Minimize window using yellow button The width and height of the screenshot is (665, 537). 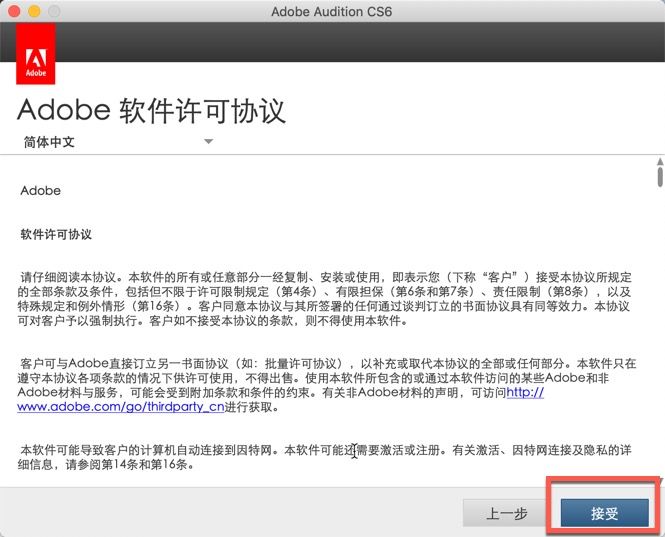(x=34, y=11)
